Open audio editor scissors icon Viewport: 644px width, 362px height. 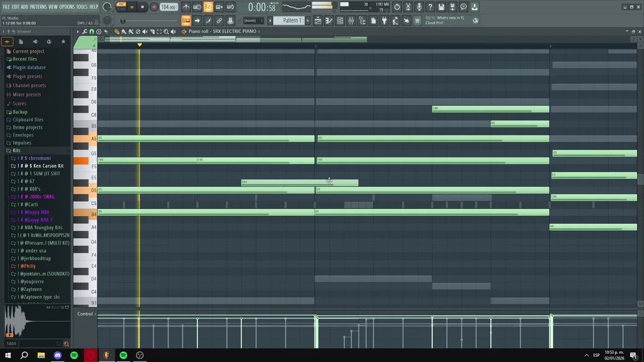408,7
